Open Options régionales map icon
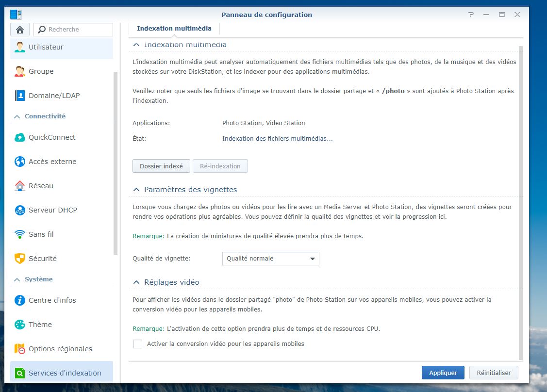547x392 pixels. (20, 349)
